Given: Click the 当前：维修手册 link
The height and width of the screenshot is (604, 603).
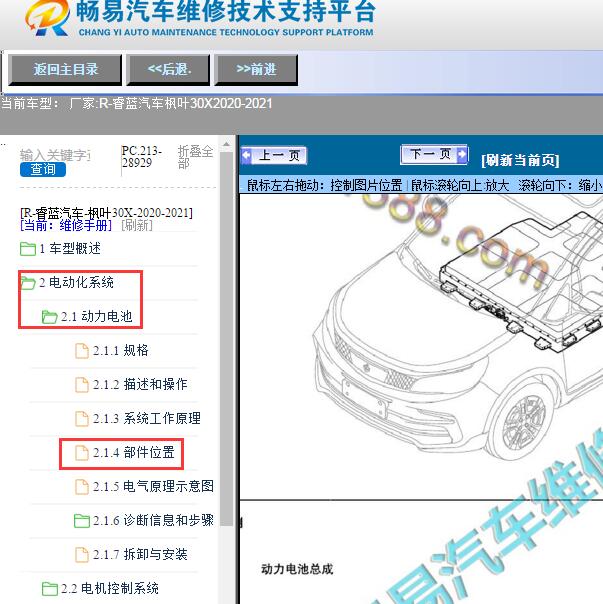Looking at the screenshot, I should 66,225.
